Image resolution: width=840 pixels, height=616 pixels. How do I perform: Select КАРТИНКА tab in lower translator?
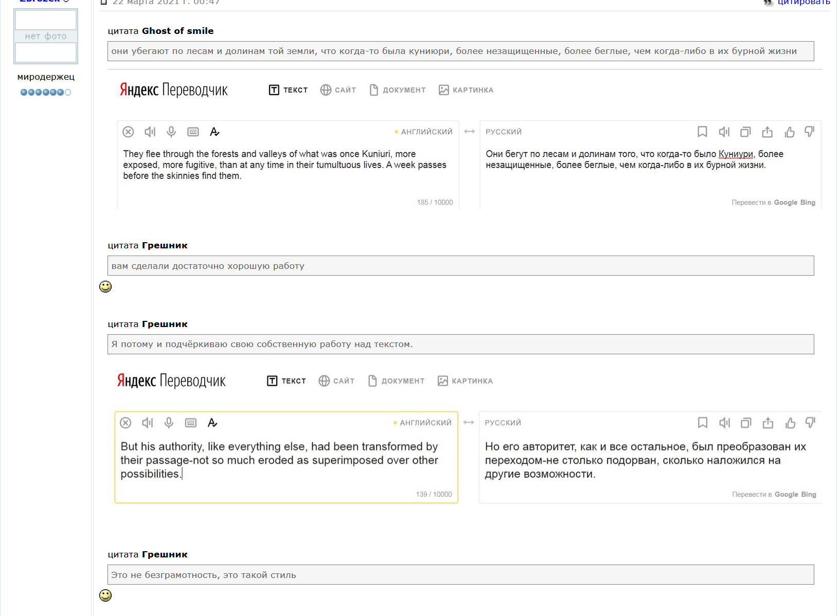(x=465, y=381)
